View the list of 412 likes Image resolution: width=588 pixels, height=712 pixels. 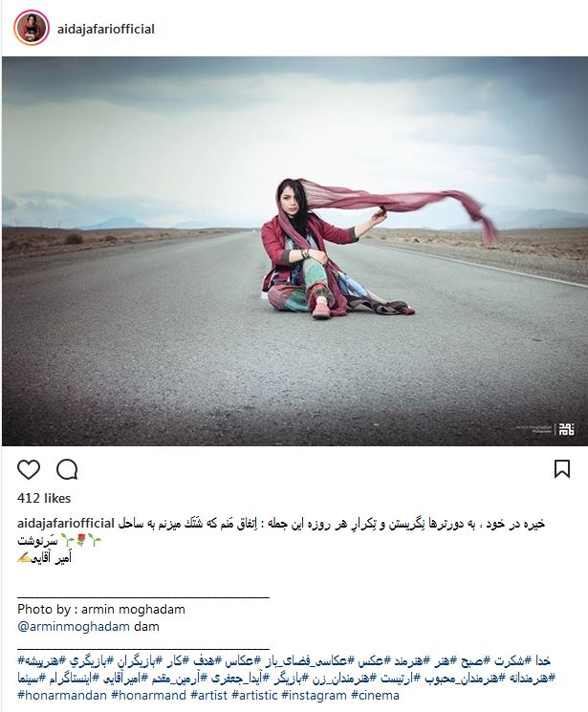click(x=44, y=499)
